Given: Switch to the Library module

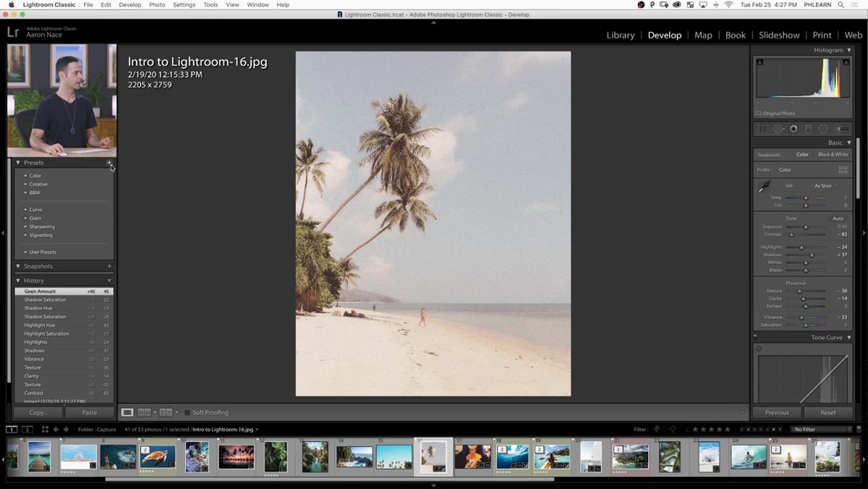Looking at the screenshot, I should [x=621, y=35].
